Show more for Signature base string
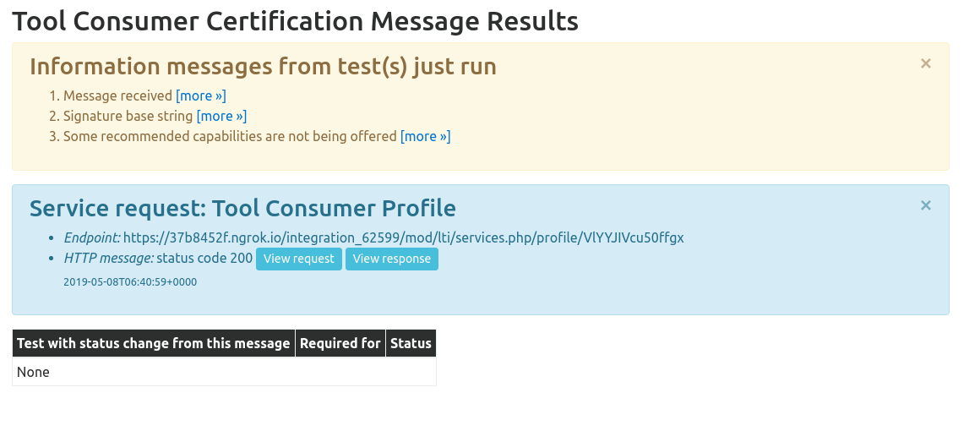Image resolution: width=980 pixels, height=431 pixels. click(x=221, y=116)
